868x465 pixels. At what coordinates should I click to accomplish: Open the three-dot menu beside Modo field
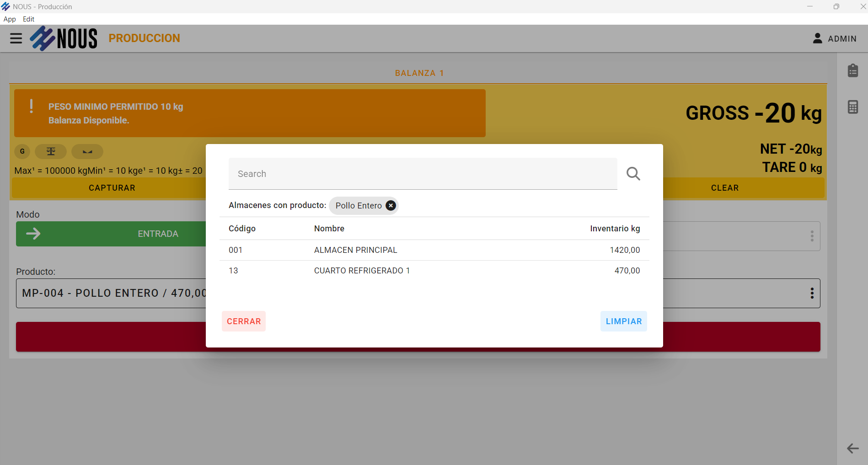812,236
